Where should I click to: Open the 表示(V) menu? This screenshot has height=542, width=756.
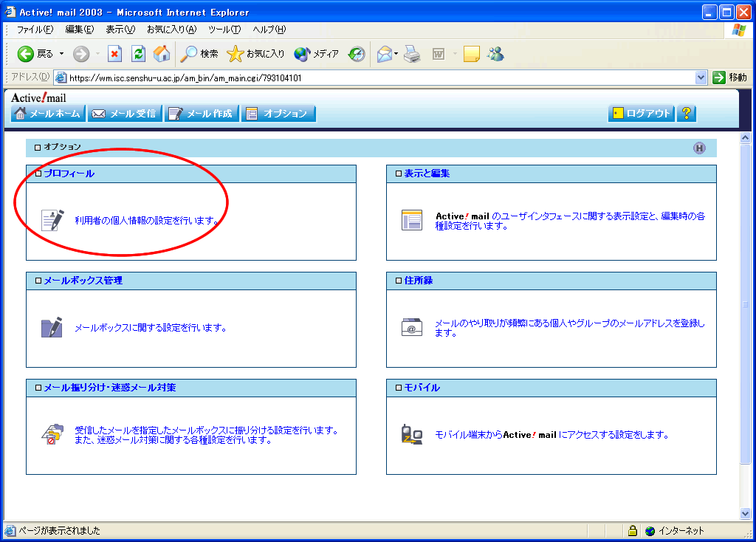click(x=120, y=30)
